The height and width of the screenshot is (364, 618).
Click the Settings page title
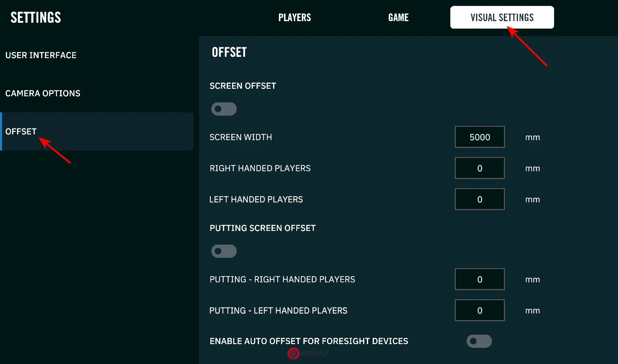pos(36,17)
